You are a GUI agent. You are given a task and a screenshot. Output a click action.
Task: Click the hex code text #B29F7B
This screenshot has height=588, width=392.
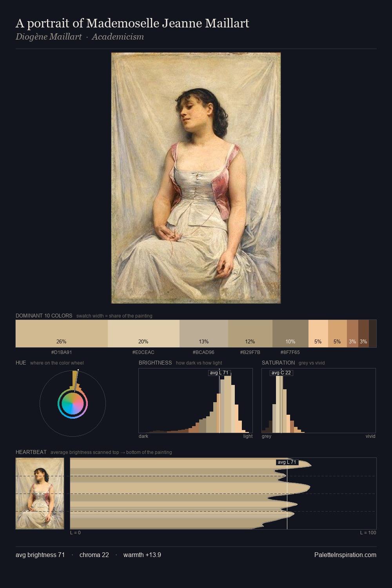[x=250, y=352]
